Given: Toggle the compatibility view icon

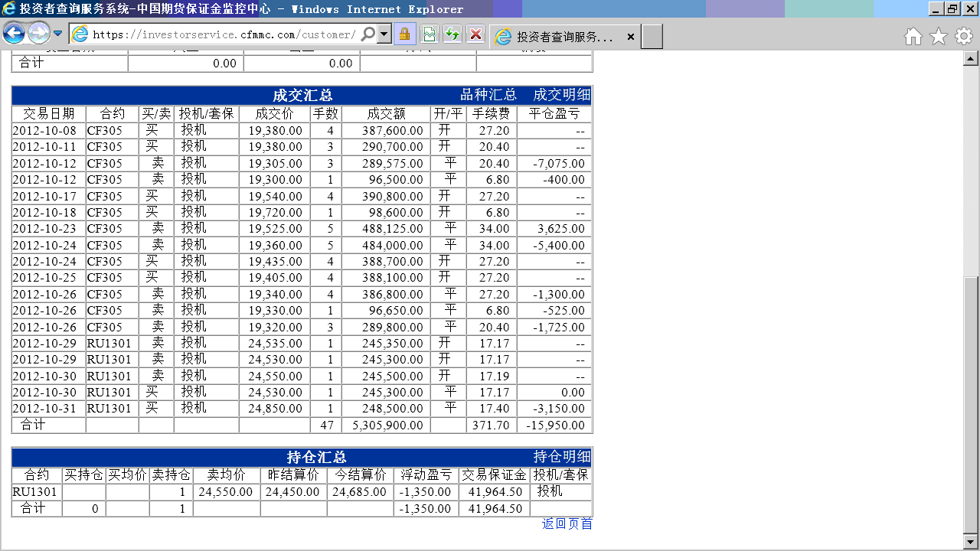Looking at the screenshot, I should (430, 34).
